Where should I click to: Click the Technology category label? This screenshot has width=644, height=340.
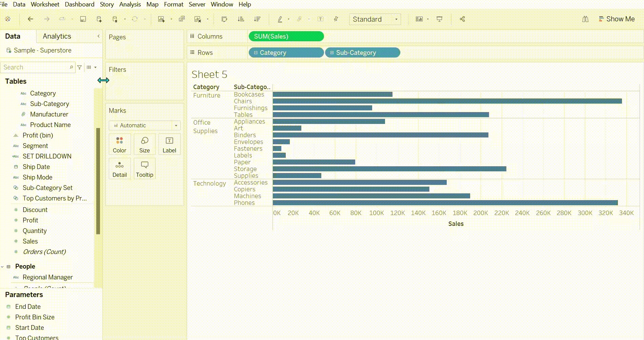coord(209,184)
